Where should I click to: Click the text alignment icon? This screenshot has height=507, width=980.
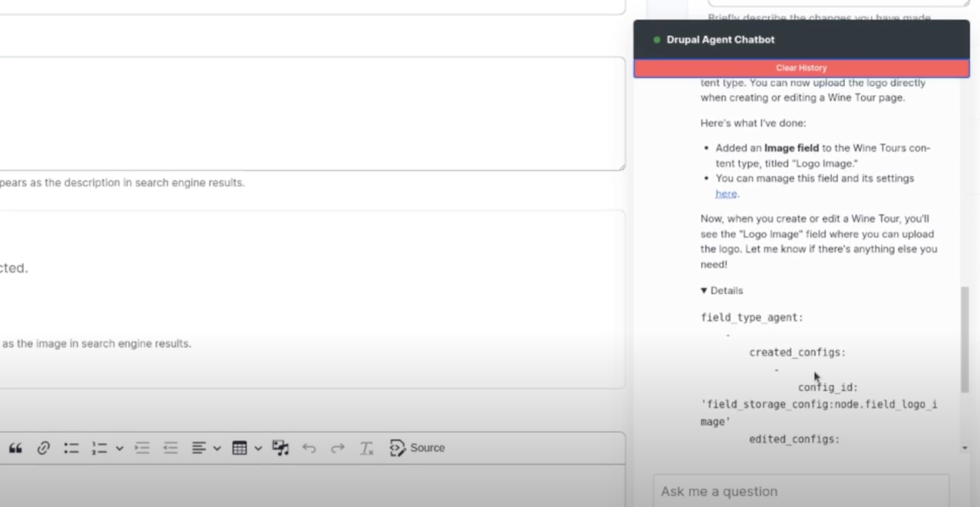coord(199,448)
